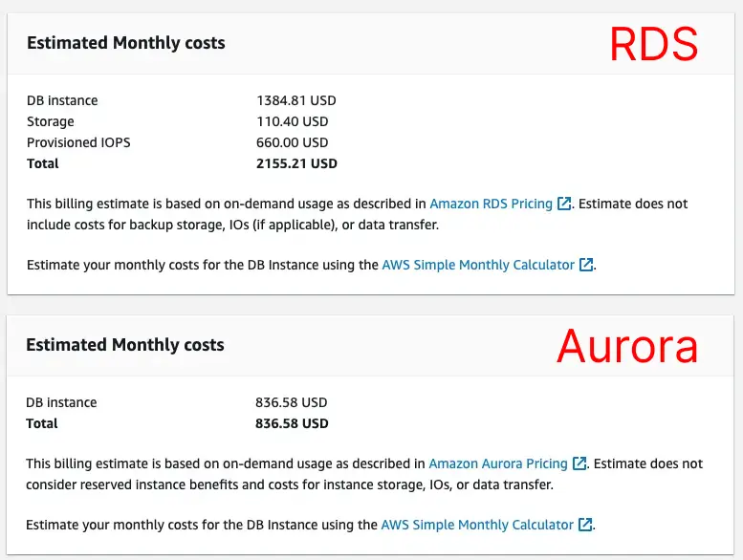Click the 660.00 USD Provisioned IOPS cost
The width and height of the screenshot is (743, 560).
click(x=293, y=142)
